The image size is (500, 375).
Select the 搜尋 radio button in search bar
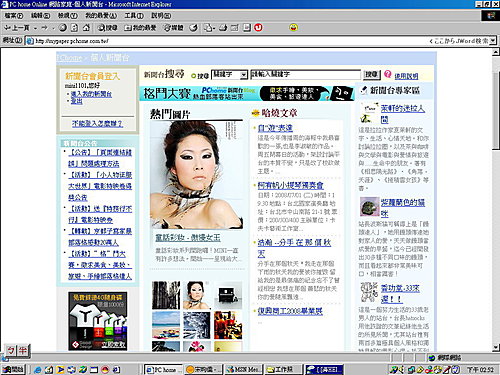pyautogui.click(x=193, y=76)
